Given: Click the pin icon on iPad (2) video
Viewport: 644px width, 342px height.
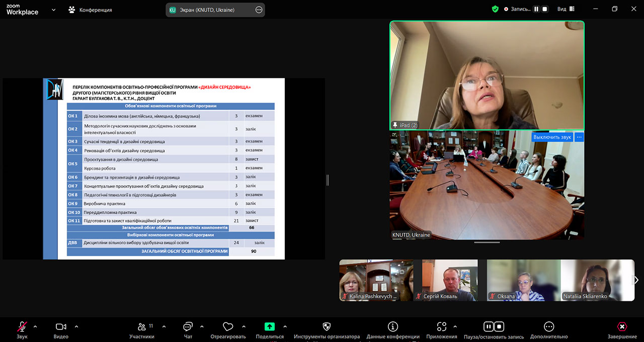Looking at the screenshot, I should 395,125.
